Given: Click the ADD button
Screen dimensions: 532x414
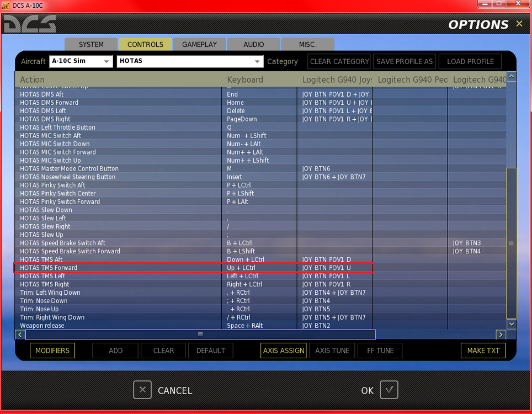Looking at the screenshot, I should (x=115, y=351).
